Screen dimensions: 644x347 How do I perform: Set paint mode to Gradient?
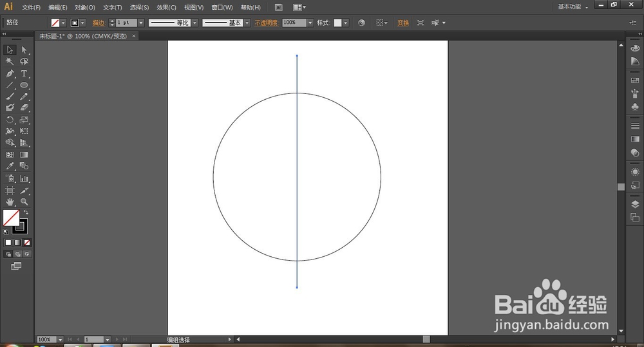[17, 243]
